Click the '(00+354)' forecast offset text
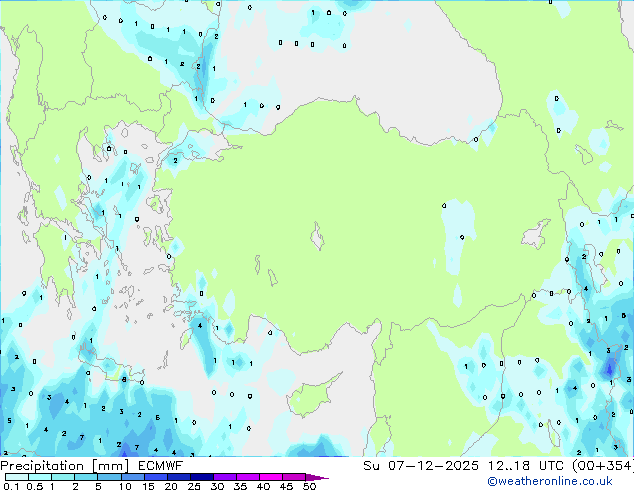Viewport: 634px width, 490px height. pyautogui.click(x=603, y=466)
